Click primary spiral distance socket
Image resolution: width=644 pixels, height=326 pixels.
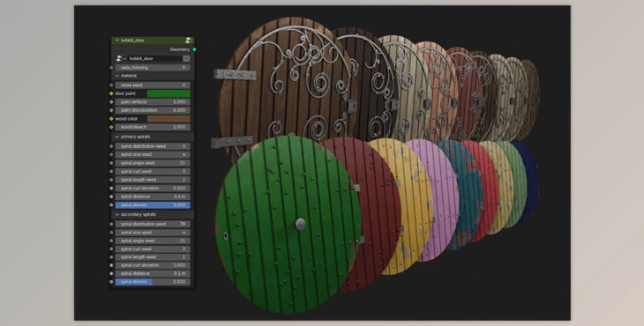(111, 196)
